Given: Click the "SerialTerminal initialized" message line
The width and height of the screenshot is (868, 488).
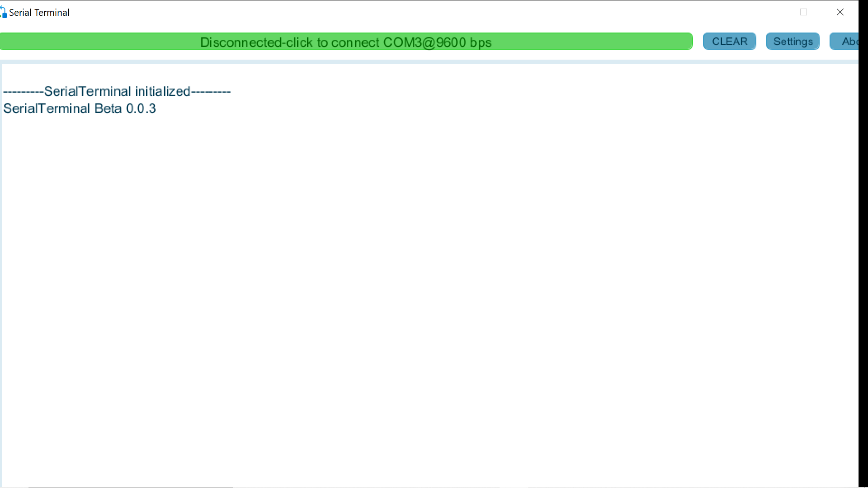Looking at the screenshot, I should point(117,91).
